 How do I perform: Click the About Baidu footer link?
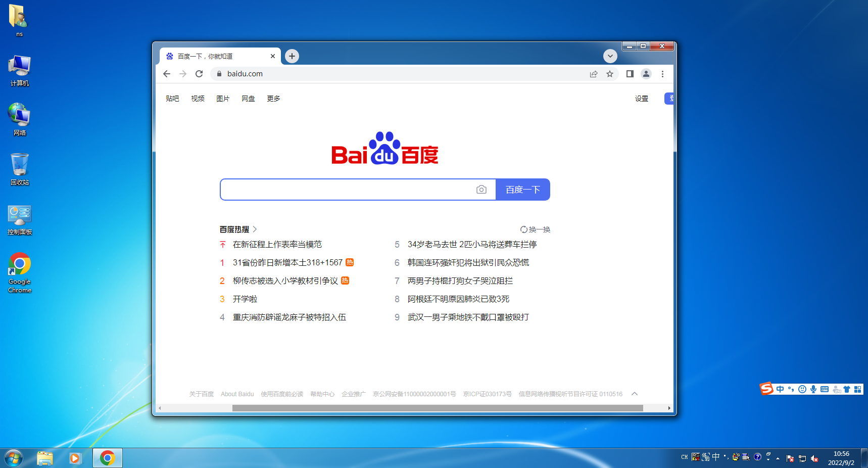(237, 394)
